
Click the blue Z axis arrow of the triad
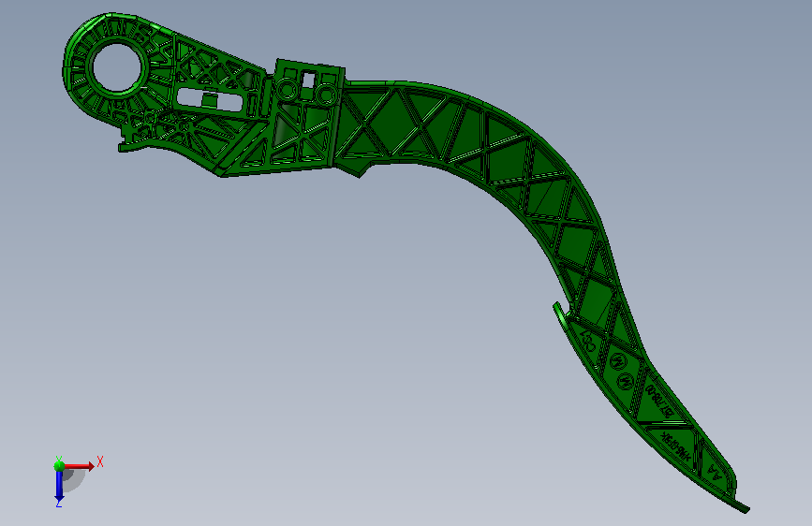59,487
